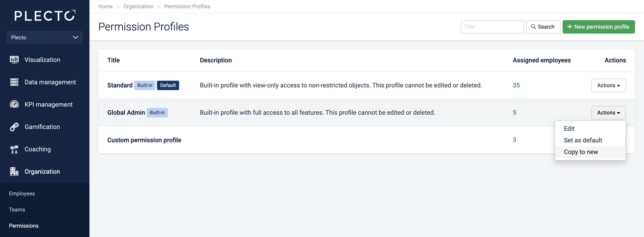Click the Coaching icon

pyautogui.click(x=15, y=149)
